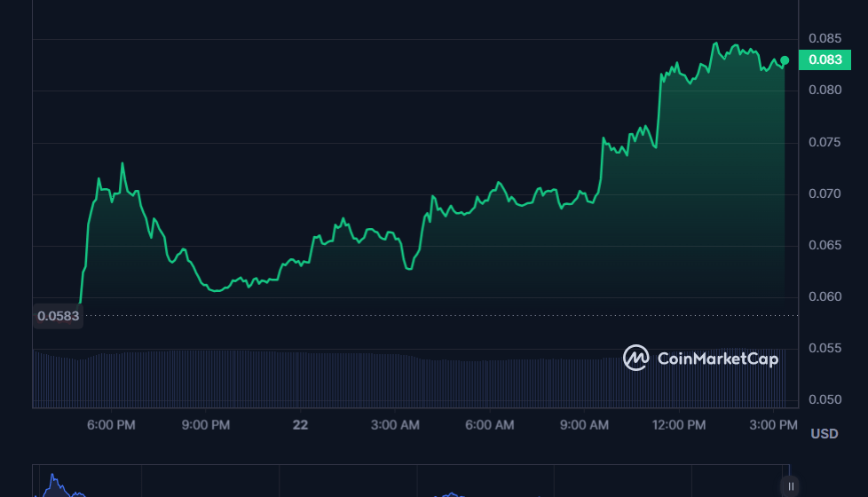The height and width of the screenshot is (497, 868).
Task: Click the 12:00 PM time axis label
Action: click(x=679, y=425)
